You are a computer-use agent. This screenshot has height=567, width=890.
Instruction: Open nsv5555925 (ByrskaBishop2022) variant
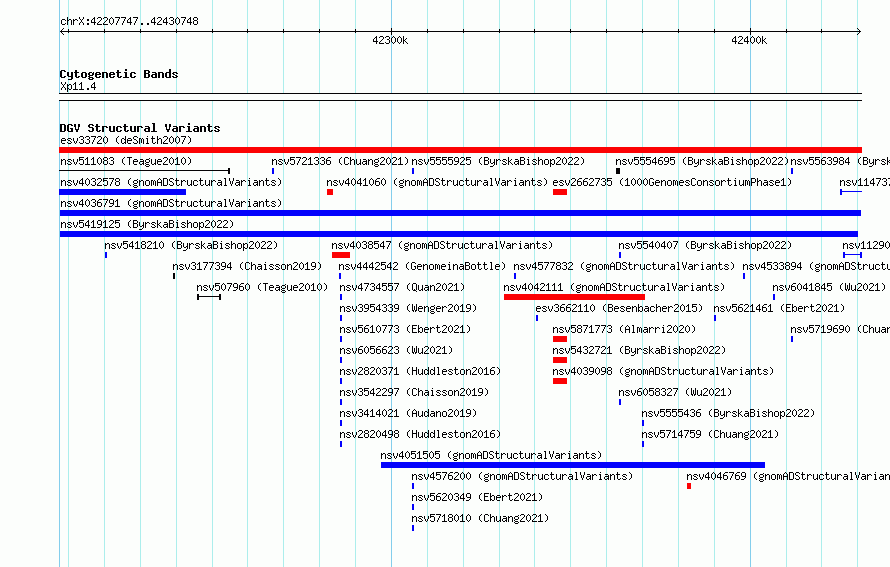click(x=498, y=161)
